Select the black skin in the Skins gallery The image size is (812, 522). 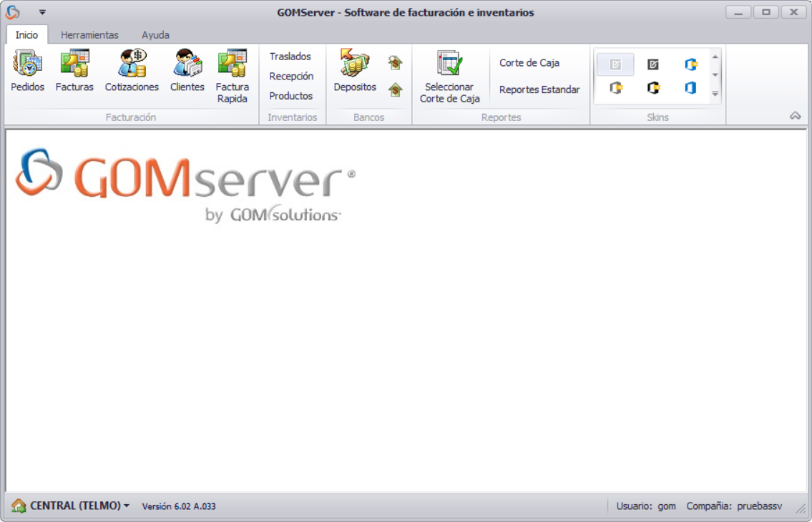click(x=652, y=90)
